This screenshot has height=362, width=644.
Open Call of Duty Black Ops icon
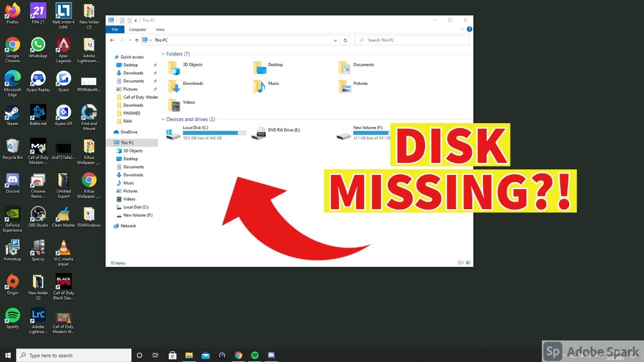[63, 287]
